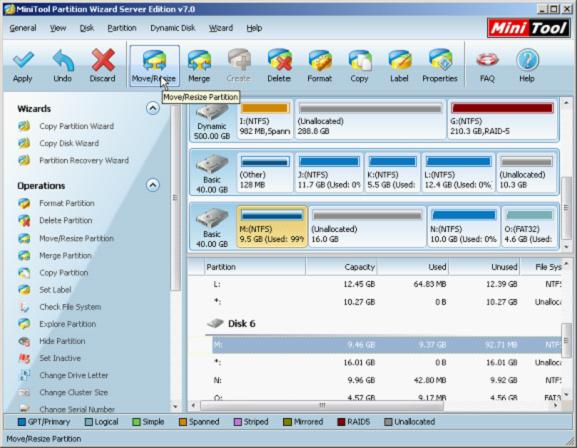Image resolution: width=577 pixels, height=448 pixels.
Task: Select the L: row with 12.45 GB
Action: pyautogui.click(x=387, y=284)
